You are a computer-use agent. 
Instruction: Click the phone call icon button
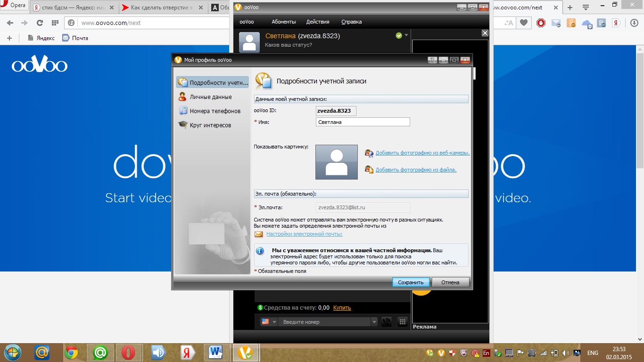[387, 322]
